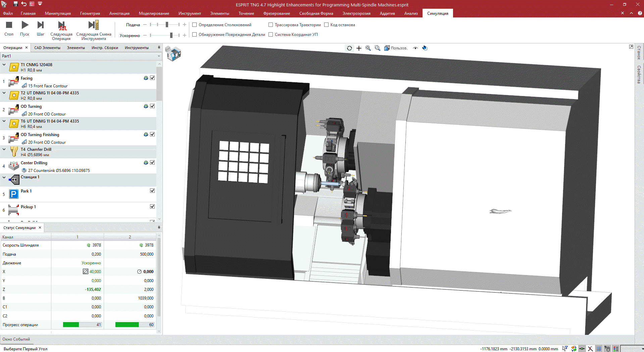644x352 pixels.
Task: Activate the zoom window tool
Action: click(x=378, y=48)
